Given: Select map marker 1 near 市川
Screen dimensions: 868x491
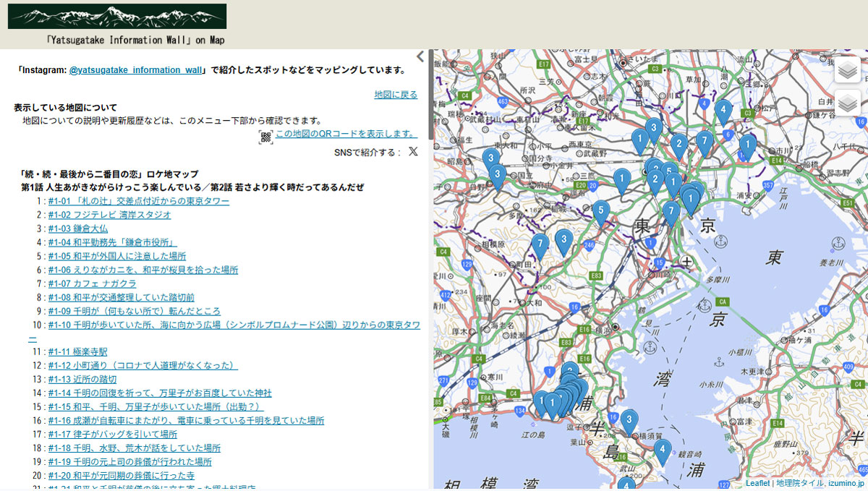Looking at the screenshot, I should pyautogui.click(x=747, y=147).
